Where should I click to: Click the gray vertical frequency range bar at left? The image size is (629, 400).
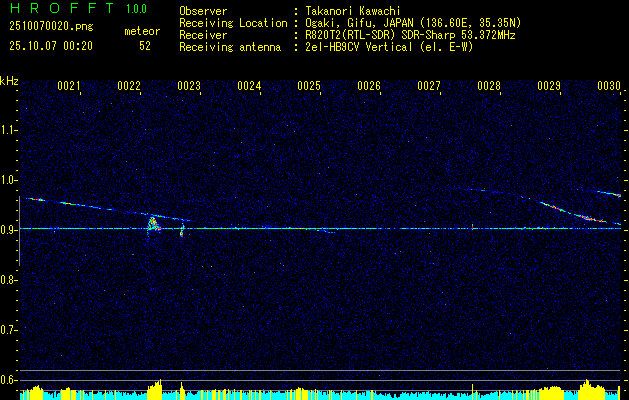[19, 231]
